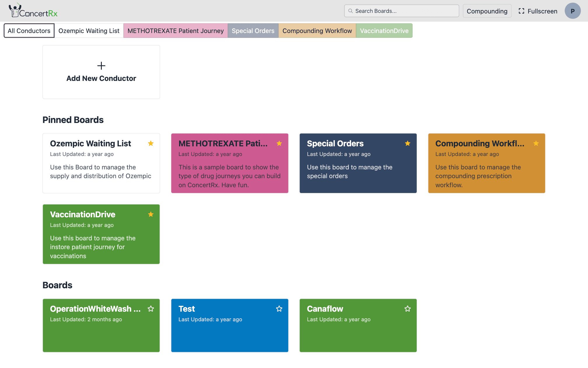Unstar the Compounding Workflow board
The width and height of the screenshot is (588, 368).
(x=536, y=143)
